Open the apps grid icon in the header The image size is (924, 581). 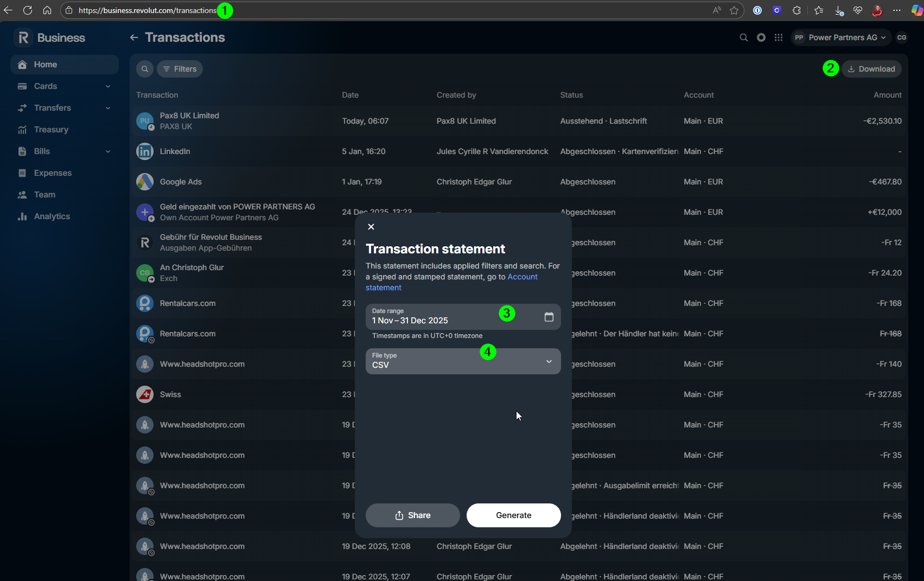click(778, 37)
